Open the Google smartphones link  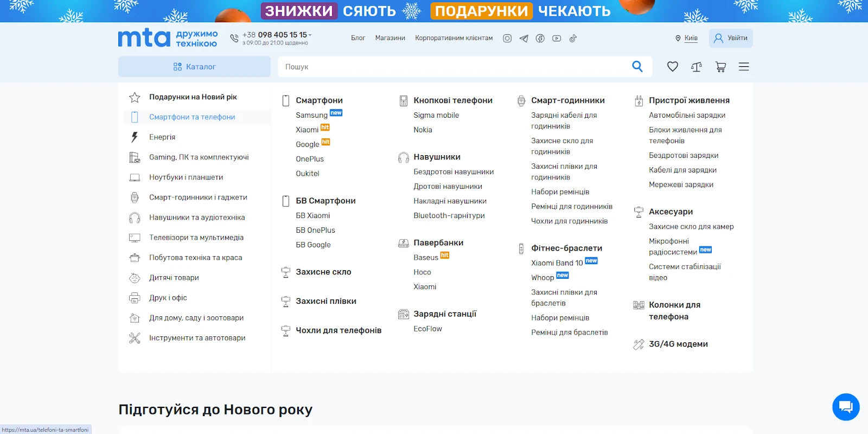tap(307, 144)
